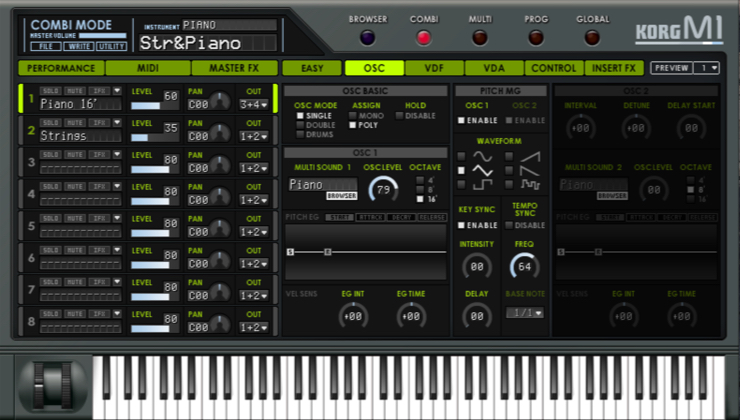Click PAN knob for timbre 5
This screenshot has width=740, height=420.
click(x=220, y=230)
